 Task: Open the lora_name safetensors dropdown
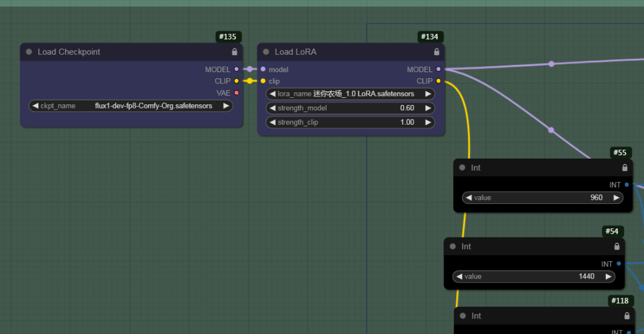coord(351,94)
